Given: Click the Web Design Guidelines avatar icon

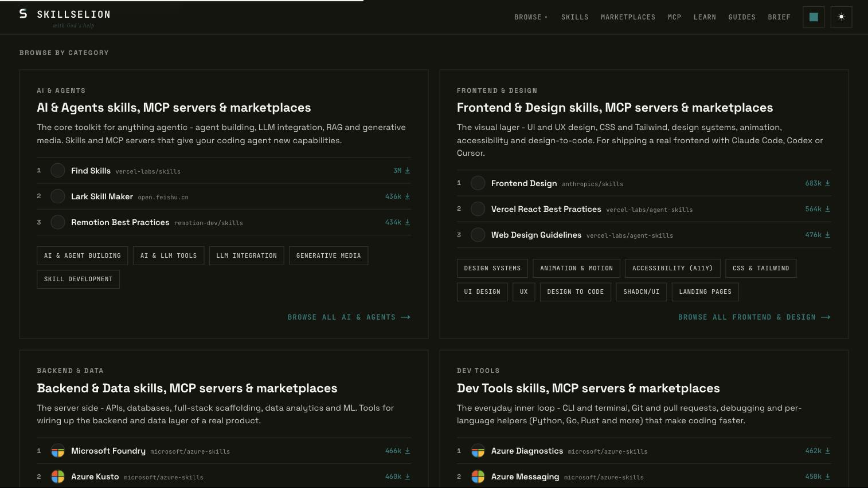Looking at the screenshot, I should [478, 235].
